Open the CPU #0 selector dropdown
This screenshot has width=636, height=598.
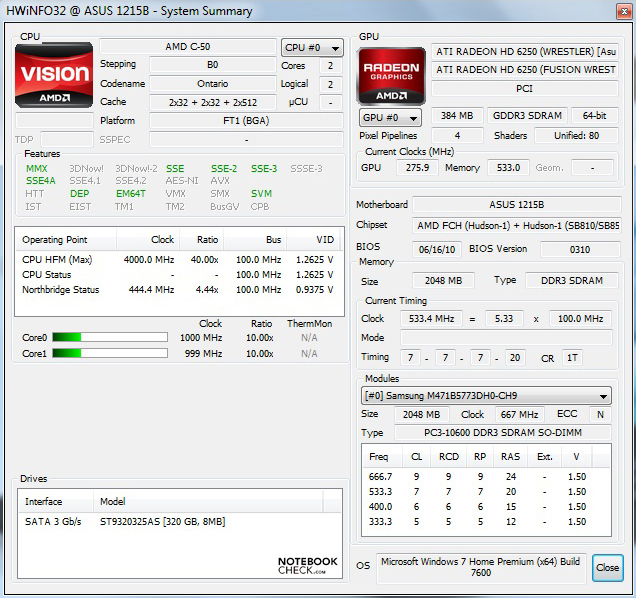tap(312, 47)
